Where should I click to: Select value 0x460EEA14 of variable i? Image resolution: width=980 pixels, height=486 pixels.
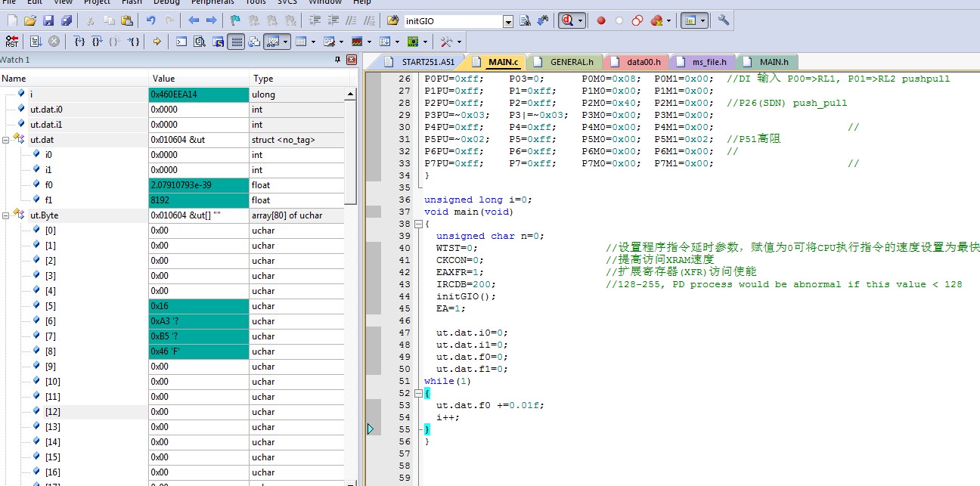(199, 94)
